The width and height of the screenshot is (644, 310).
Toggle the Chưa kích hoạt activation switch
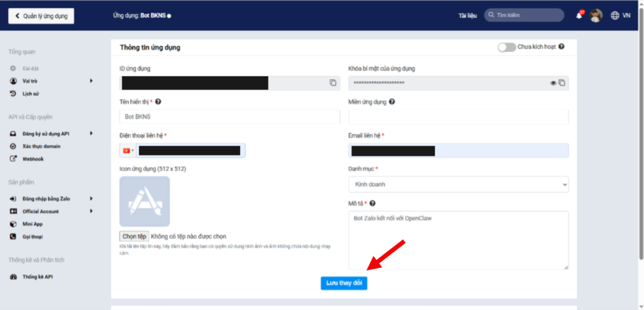coord(506,47)
